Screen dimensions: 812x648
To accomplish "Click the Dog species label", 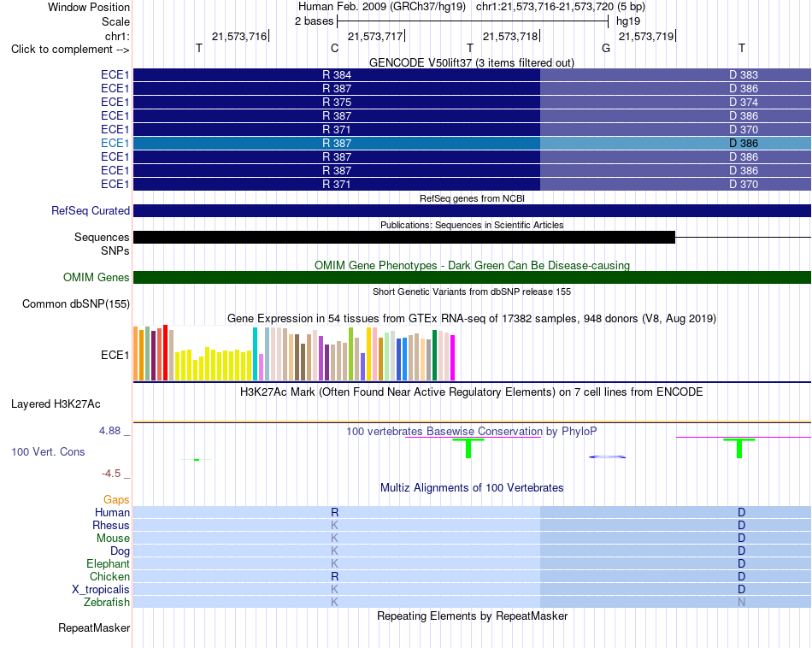I will pyautogui.click(x=120, y=551).
